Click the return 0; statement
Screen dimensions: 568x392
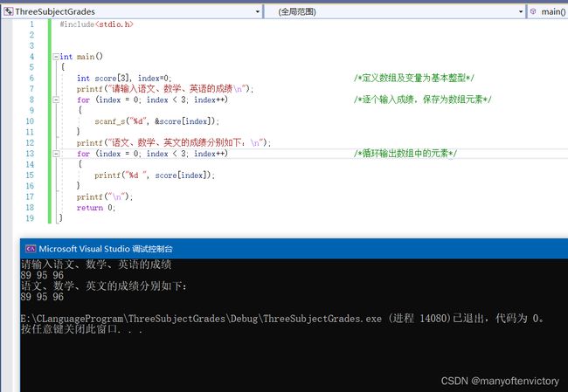click(95, 208)
